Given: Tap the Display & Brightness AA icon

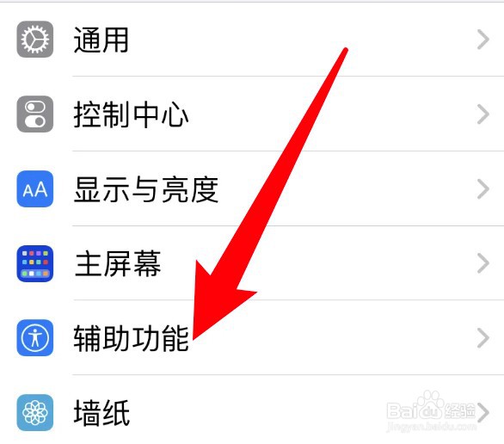Looking at the screenshot, I should pos(35,188).
